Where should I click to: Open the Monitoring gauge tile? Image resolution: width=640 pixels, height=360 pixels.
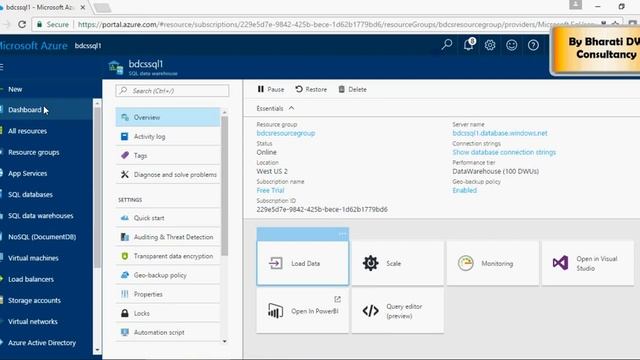coord(493,263)
